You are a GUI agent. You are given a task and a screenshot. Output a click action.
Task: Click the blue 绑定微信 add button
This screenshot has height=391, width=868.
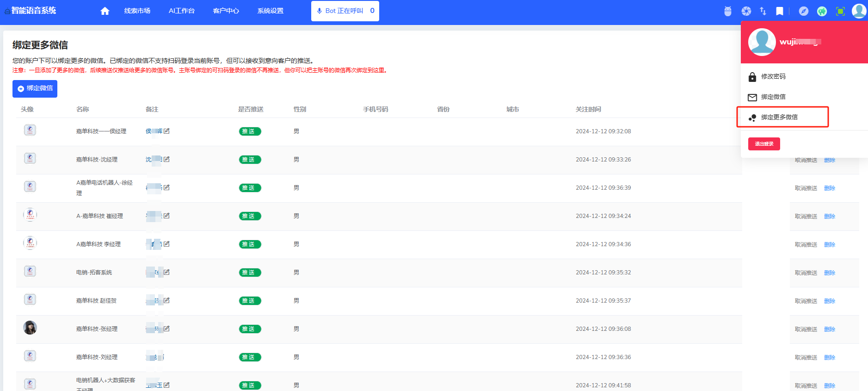tap(35, 88)
